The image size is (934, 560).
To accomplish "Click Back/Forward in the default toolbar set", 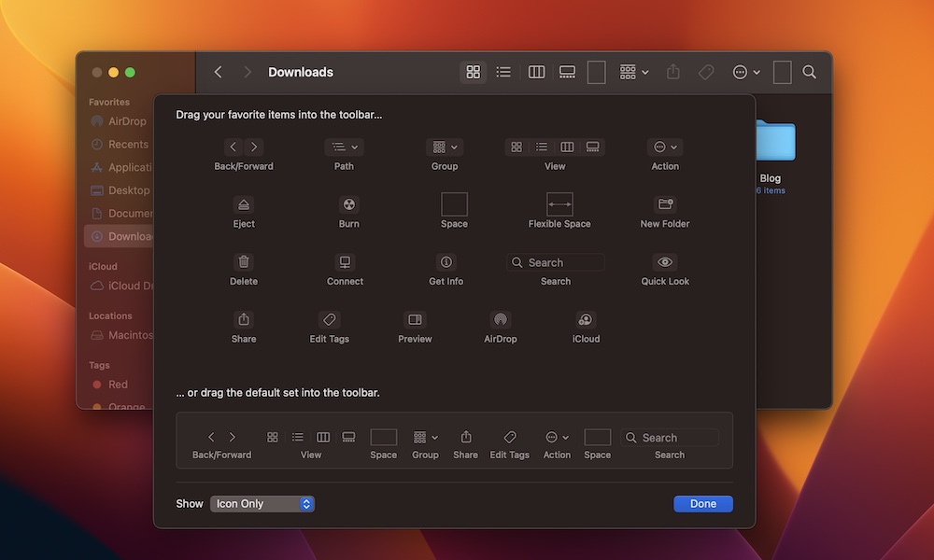I will [221, 444].
